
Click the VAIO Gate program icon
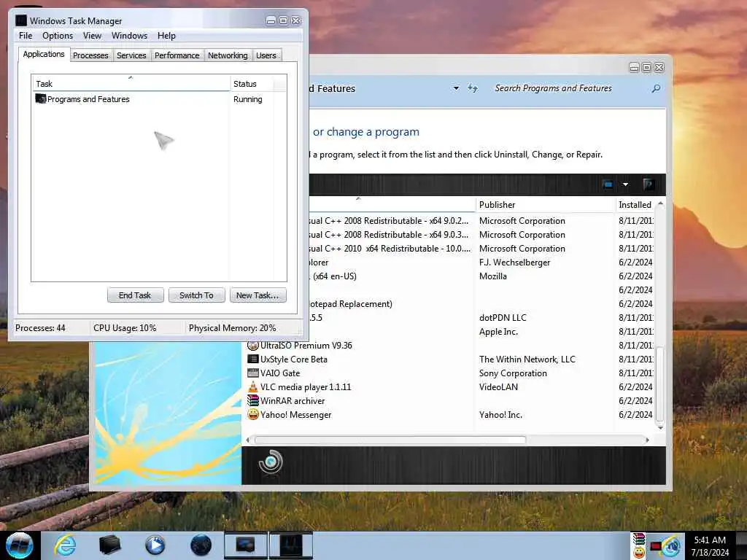pyautogui.click(x=253, y=373)
